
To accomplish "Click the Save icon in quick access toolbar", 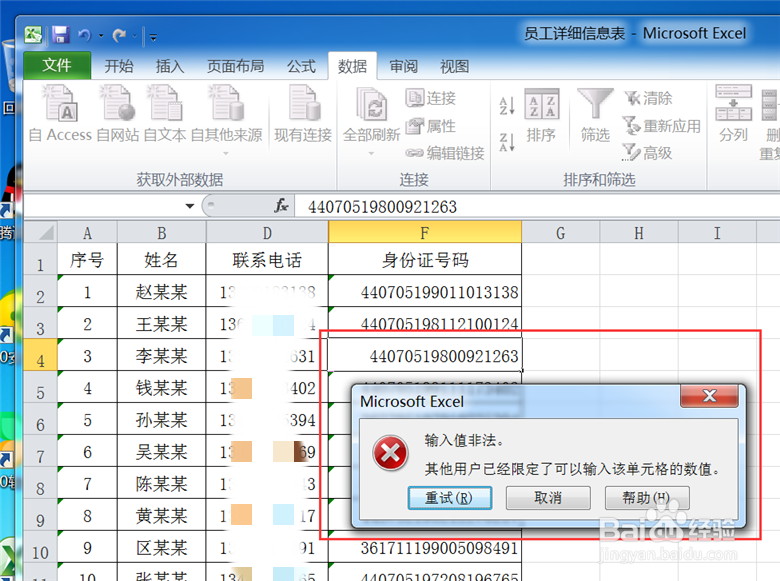I will (x=61, y=35).
